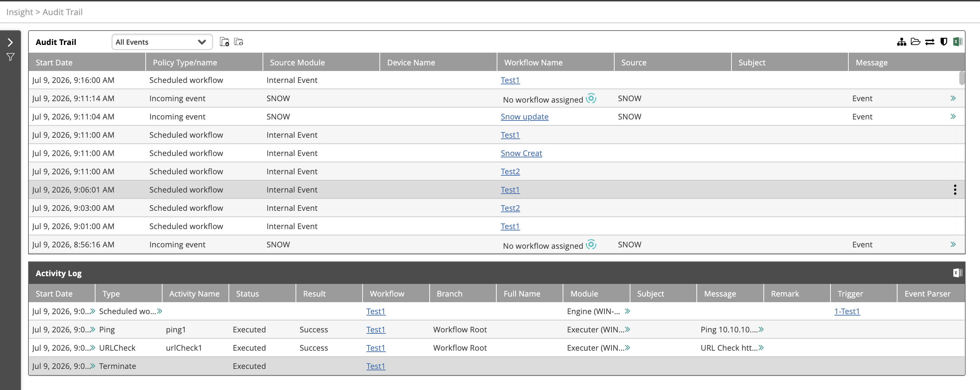Image resolution: width=980 pixels, height=390 pixels.
Task: Click the Workflow Name column header
Action: [x=555, y=62]
